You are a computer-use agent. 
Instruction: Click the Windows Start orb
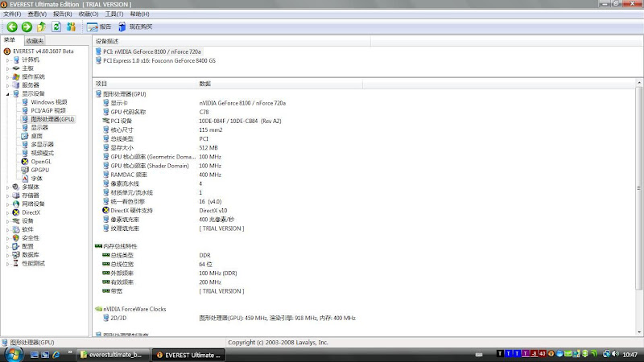pyautogui.click(x=13, y=354)
